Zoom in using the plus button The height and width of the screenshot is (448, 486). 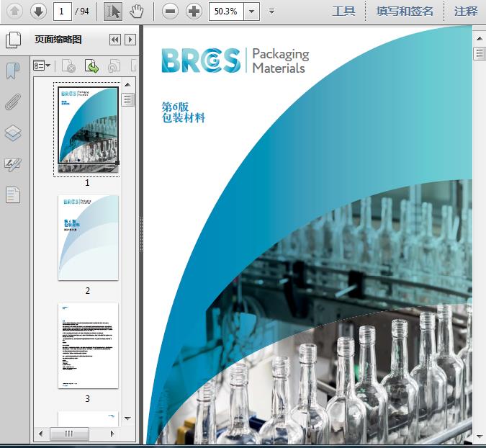tap(194, 12)
